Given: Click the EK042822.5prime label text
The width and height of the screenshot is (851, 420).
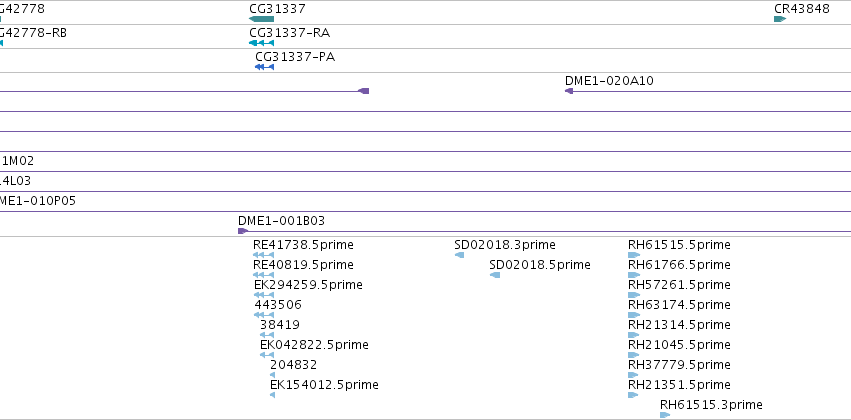Looking at the screenshot, I should 314,345.
